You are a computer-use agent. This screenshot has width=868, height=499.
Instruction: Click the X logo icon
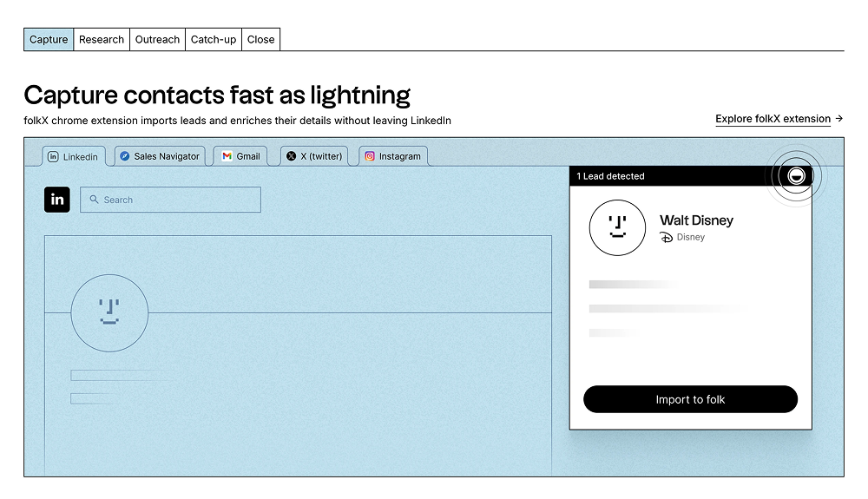(291, 156)
